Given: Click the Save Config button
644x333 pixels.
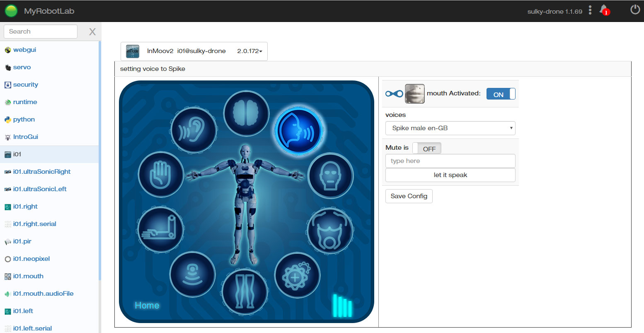Looking at the screenshot, I should [409, 196].
